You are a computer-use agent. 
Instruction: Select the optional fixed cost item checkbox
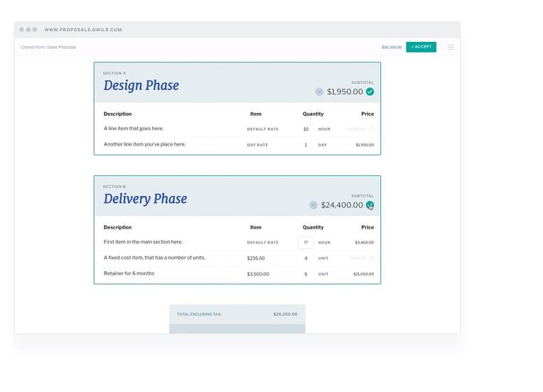[371, 258]
